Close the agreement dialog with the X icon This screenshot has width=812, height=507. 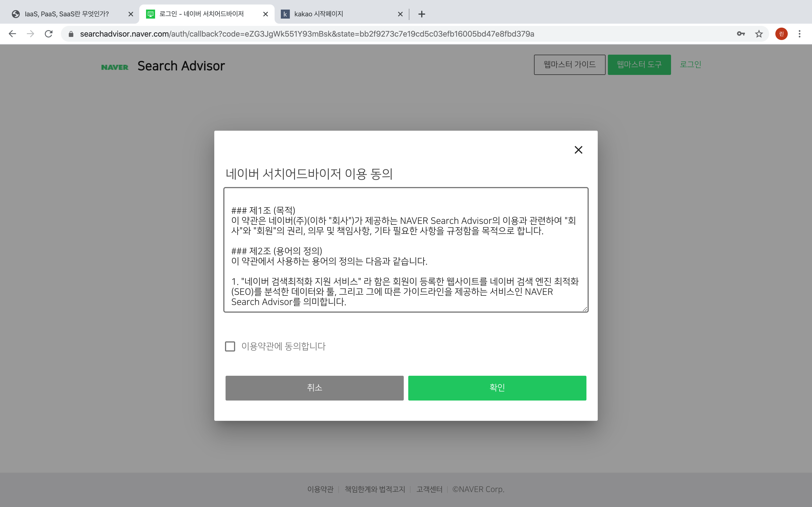(x=578, y=150)
